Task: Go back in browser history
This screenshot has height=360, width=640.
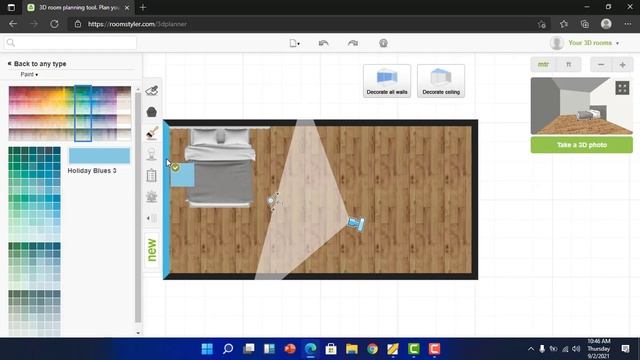Action: (x=13, y=24)
